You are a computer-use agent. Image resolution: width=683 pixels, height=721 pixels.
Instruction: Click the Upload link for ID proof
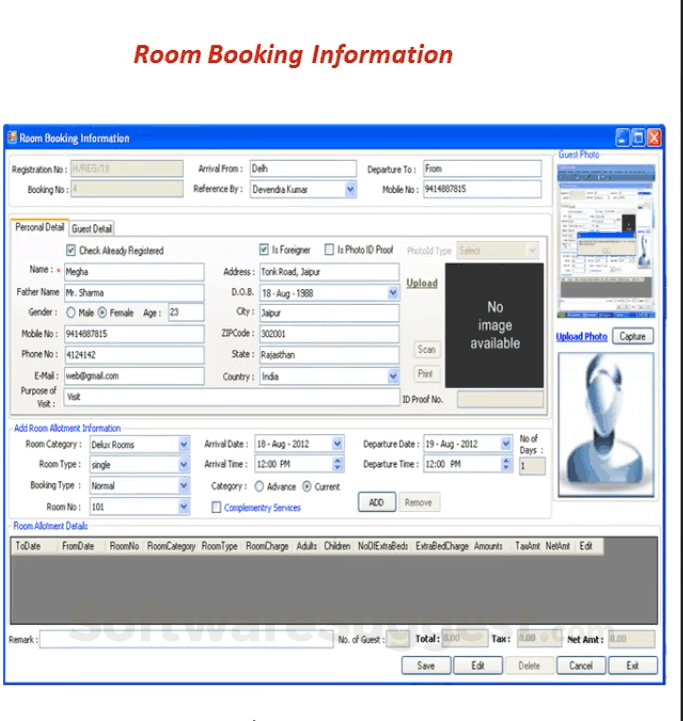pyautogui.click(x=422, y=283)
